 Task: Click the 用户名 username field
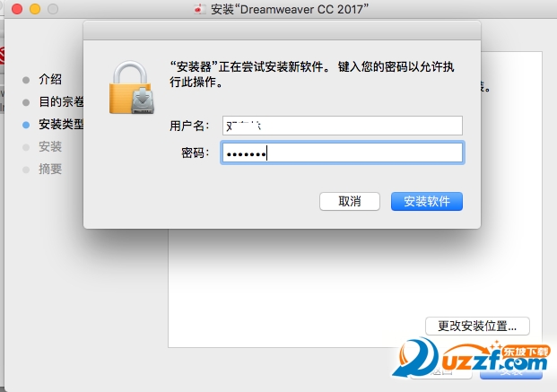(x=343, y=126)
